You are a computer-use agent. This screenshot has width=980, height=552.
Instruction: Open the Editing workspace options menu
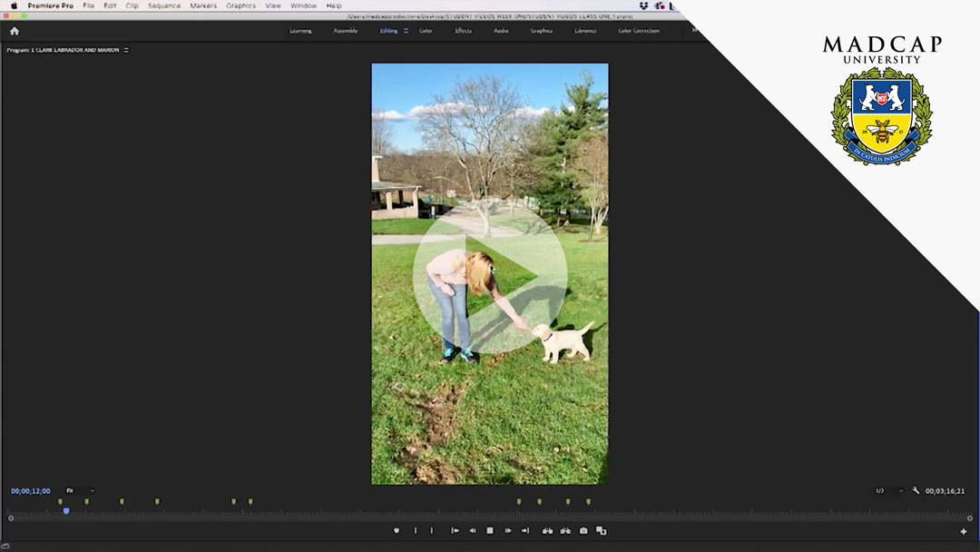coord(406,31)
